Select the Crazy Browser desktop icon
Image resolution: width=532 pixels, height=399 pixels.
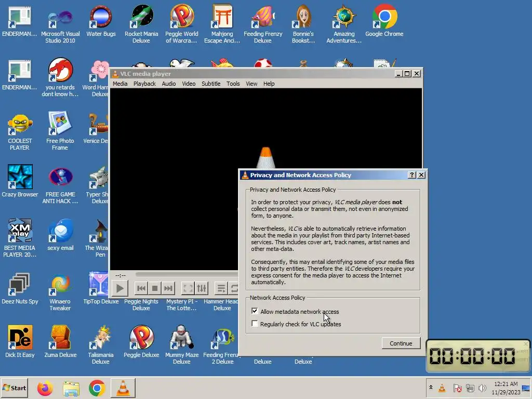pos(20,181)
